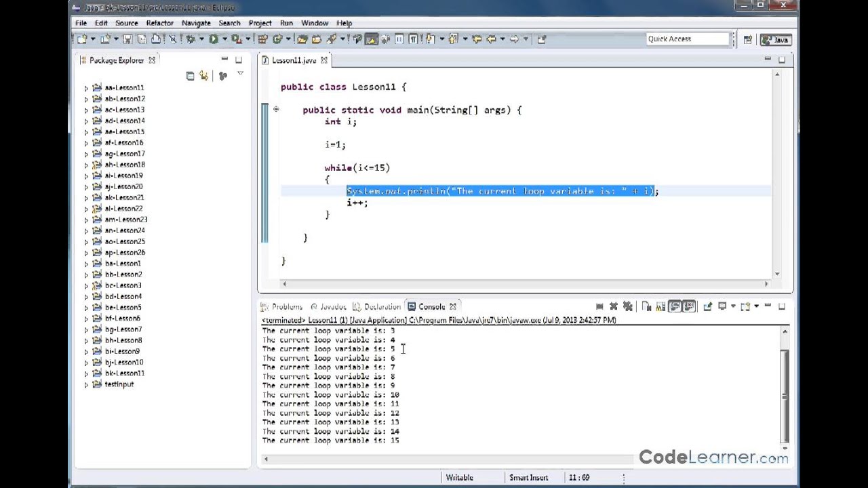
Task: Click the Open Type icon in toolbar
Action: 302,39
